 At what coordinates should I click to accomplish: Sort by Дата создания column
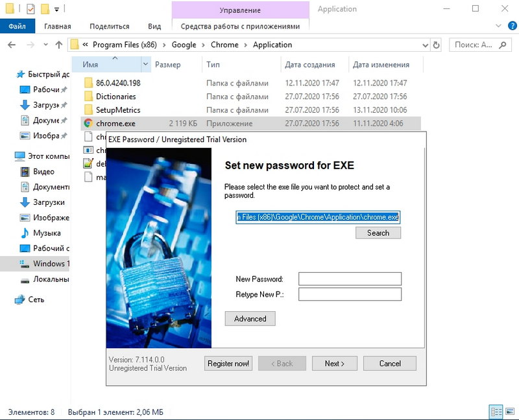point(310,64)
